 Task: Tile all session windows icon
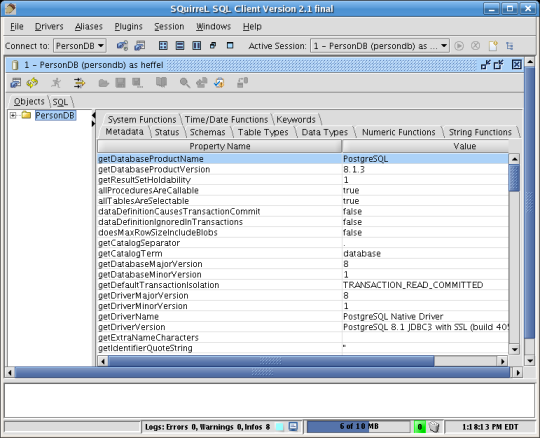tap(163, 45)
